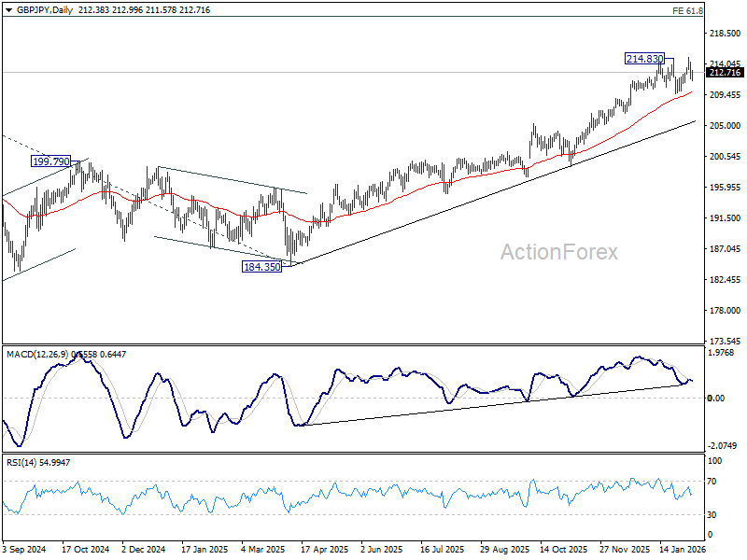Click the MACD -2.0749 scale value
Screen dimensions: 747x560
pos(723,446)
